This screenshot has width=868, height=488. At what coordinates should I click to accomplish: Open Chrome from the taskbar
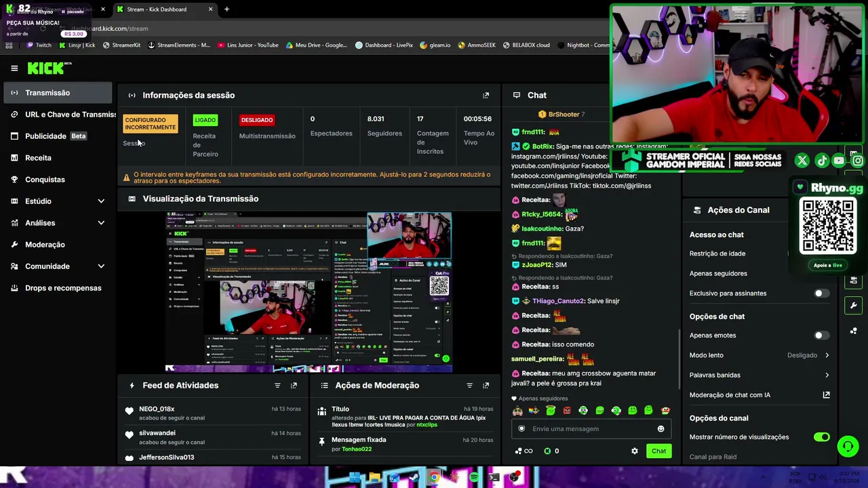tap(434, 477)
